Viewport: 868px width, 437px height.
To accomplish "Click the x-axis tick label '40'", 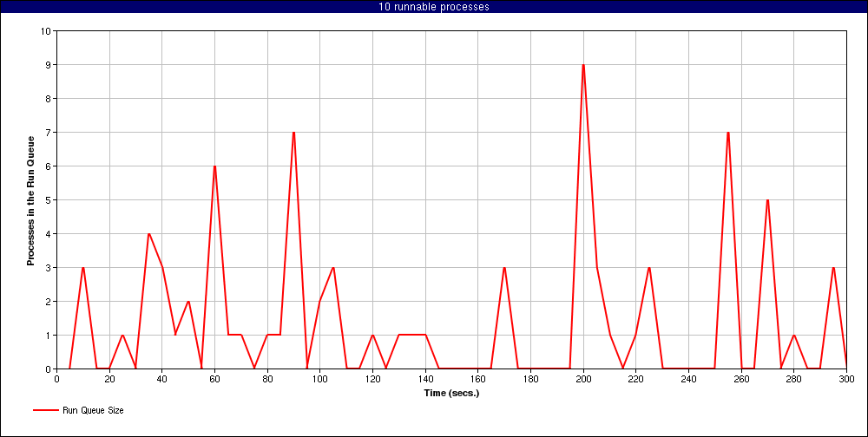I will (161, 379).
